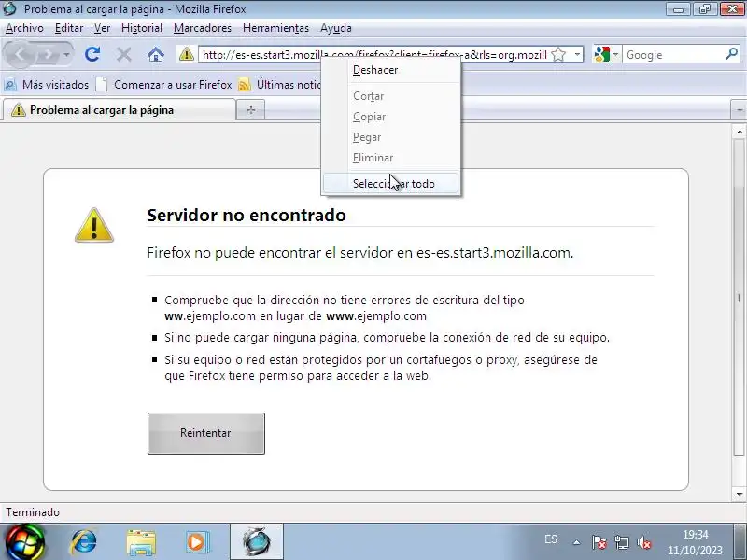Open the Action Center flag icon
This screenshot has width=747, height=560.
coord(599,542)
